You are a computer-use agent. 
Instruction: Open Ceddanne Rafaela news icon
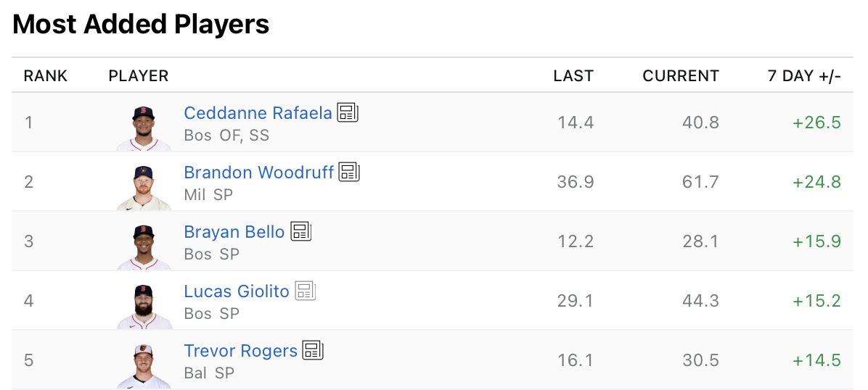tap(348, 112)
